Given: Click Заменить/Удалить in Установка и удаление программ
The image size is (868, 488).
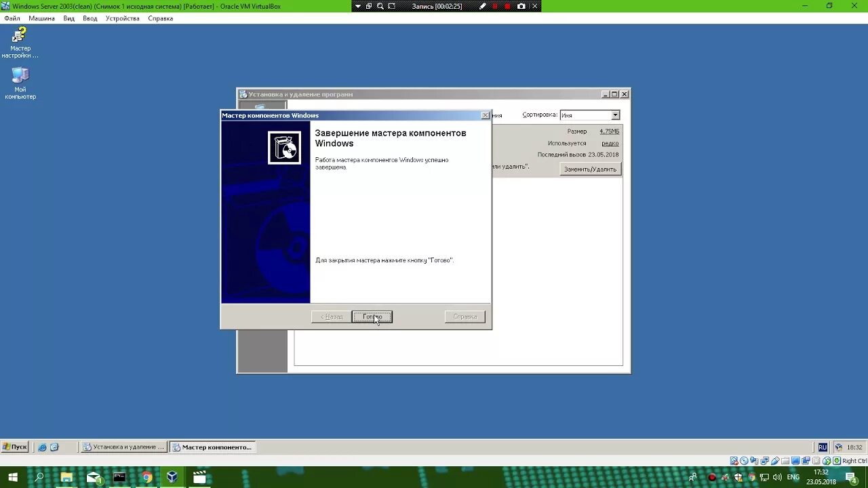Looking at the screenshot, I should [x=590, y=169].
